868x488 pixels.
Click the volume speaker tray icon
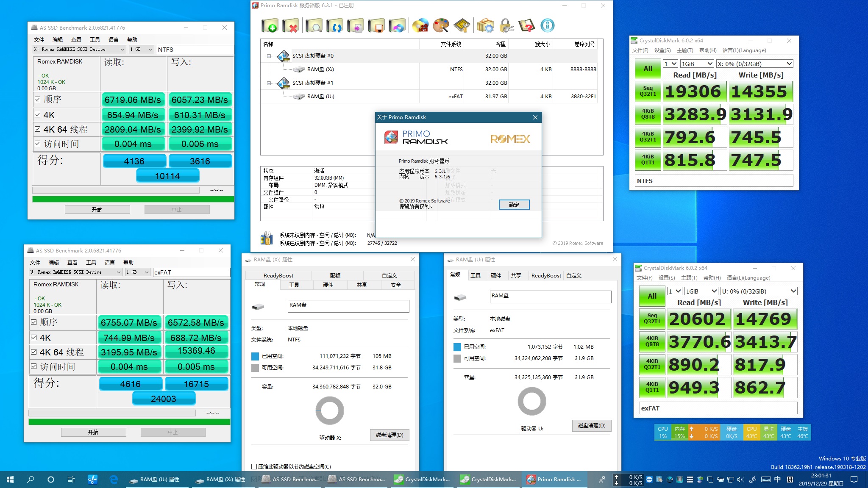click(x=740, y=480)
